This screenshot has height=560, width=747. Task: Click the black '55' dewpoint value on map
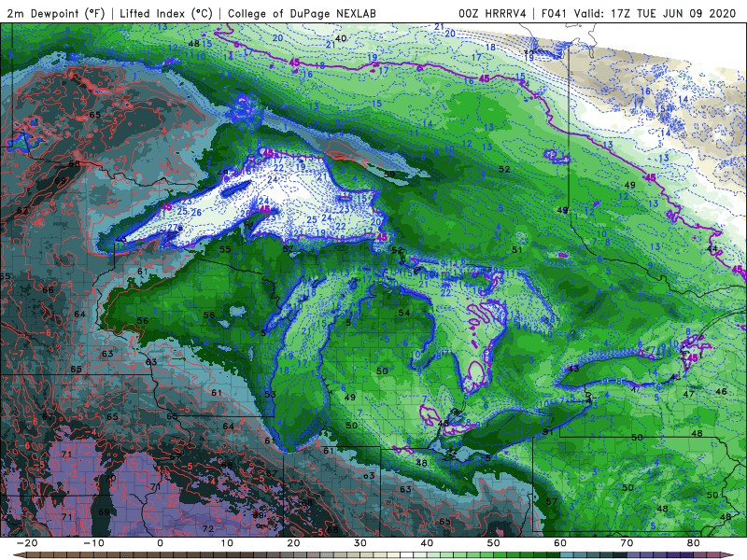click(x=225, y=249)
